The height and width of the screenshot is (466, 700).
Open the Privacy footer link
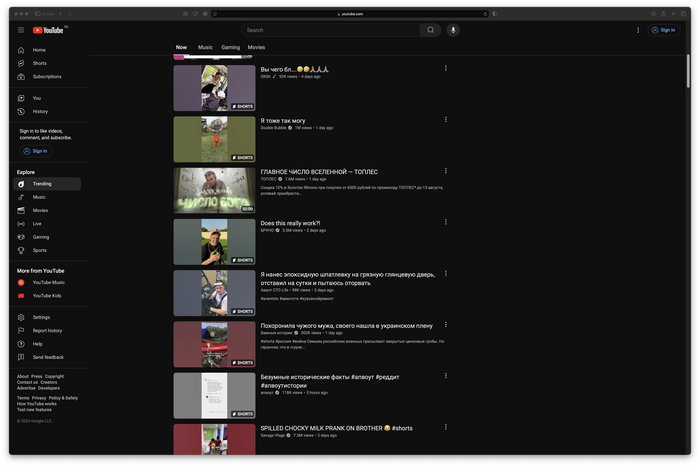pyautogui.click(x=39, y=397)
